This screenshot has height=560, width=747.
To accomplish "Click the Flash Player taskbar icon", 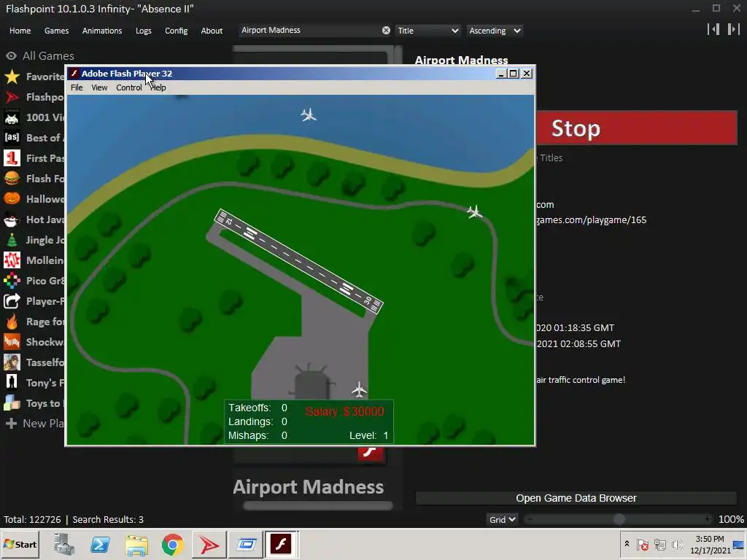I will pos(281,544).
